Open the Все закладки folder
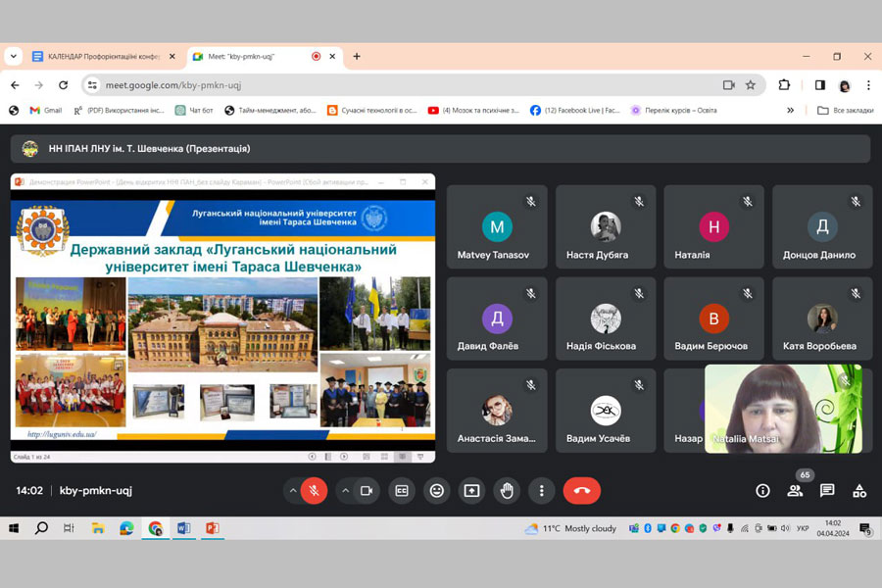Image resolution: width=882 pixels, height=588 pixels. point(846,111)
